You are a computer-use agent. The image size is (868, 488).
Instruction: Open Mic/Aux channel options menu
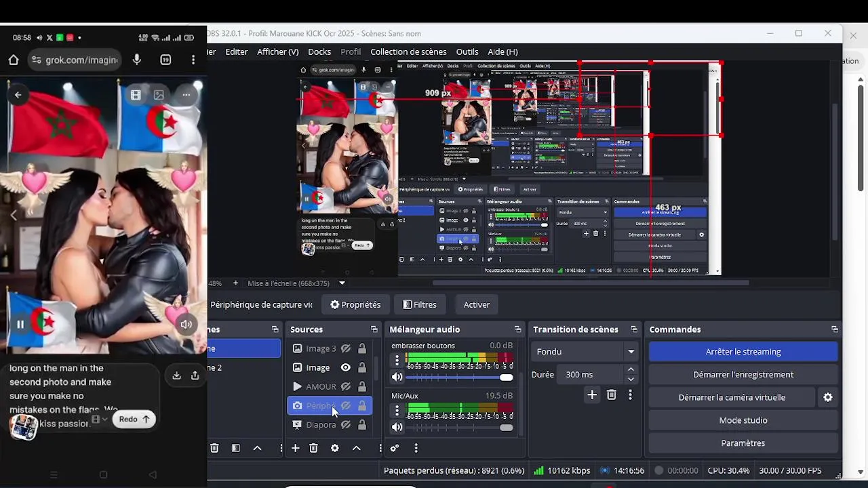[397, 410]
